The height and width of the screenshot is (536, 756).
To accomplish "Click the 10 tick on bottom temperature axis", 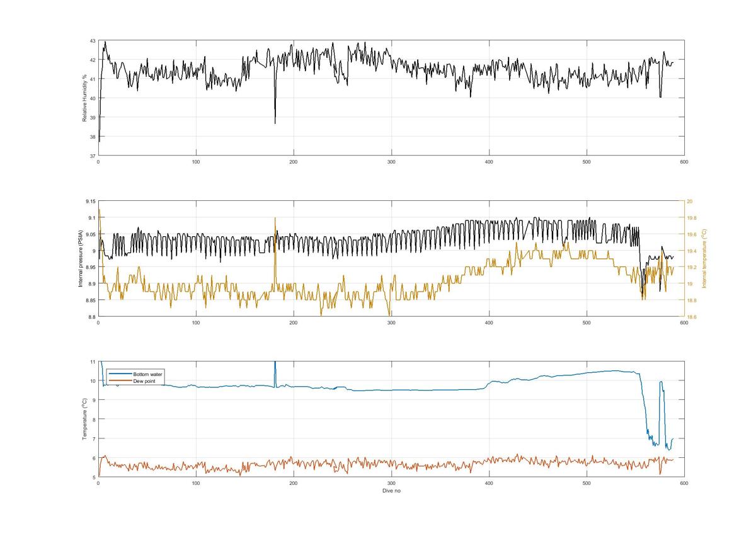I will coord(93,381).
